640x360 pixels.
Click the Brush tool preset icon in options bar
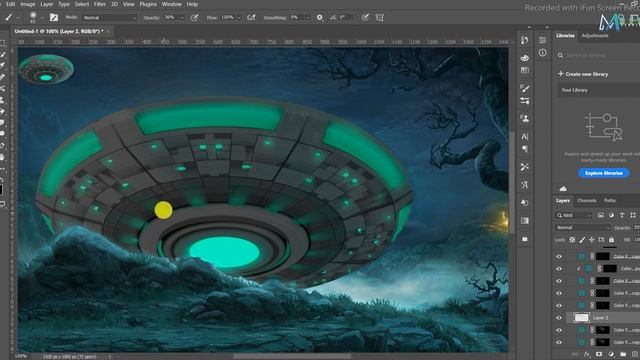(x=9, y=18)
